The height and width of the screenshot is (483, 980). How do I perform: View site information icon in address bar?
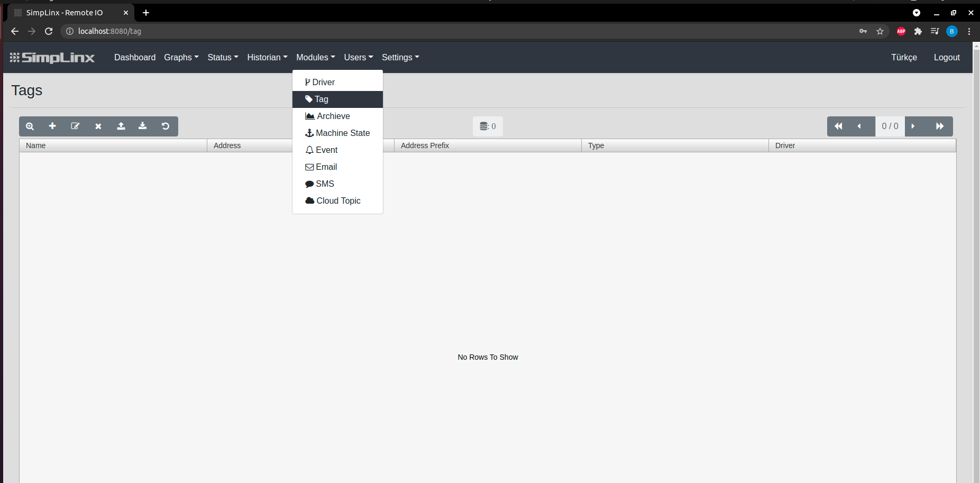[x=69, y=31]
